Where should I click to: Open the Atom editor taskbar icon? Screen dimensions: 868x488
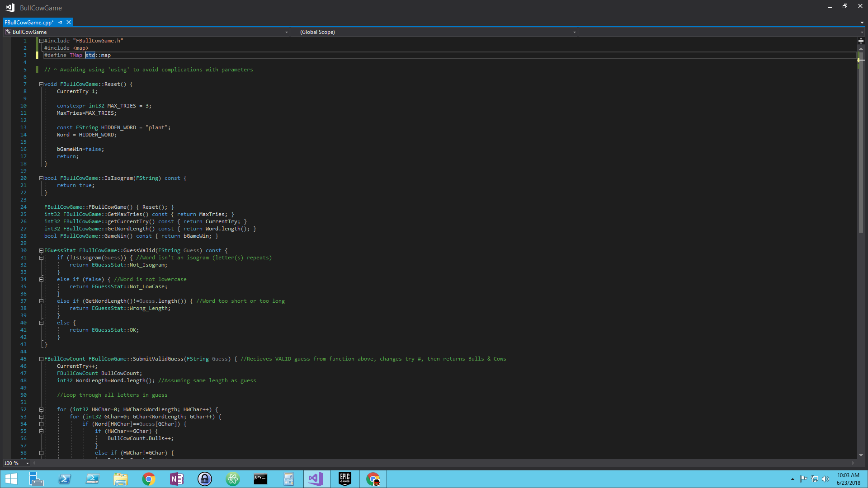coord(233,479)
